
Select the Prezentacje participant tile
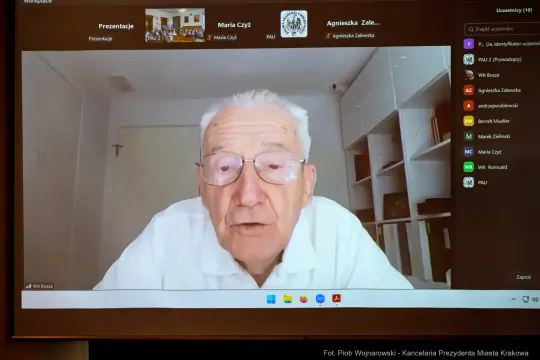116,26
